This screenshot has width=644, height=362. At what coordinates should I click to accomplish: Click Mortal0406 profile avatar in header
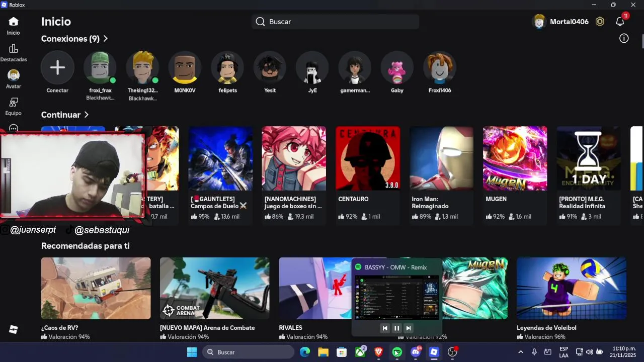click(x=539, y=22)
